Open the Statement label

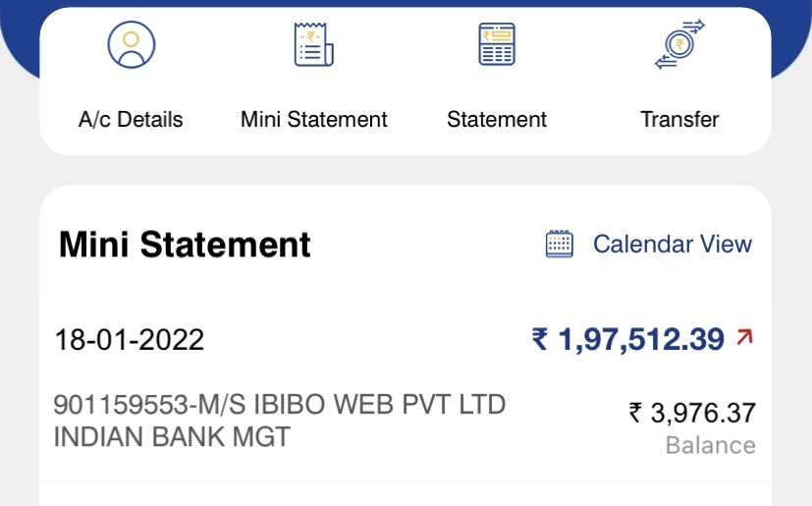(x=497, y=120)
